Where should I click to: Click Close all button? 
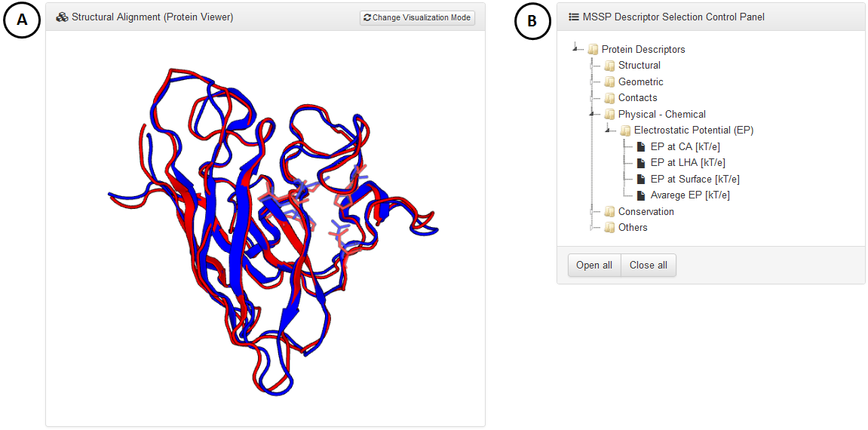coord(649,265)
